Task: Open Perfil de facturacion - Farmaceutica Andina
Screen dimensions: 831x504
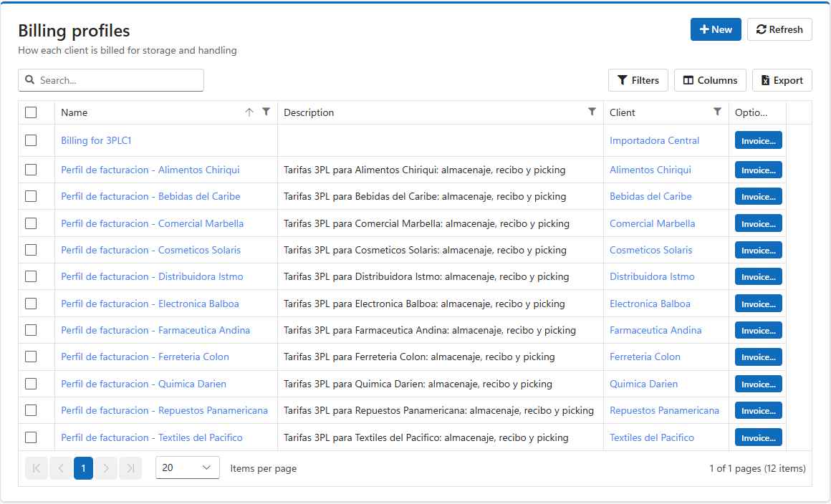Action: (x=155, y=330)
